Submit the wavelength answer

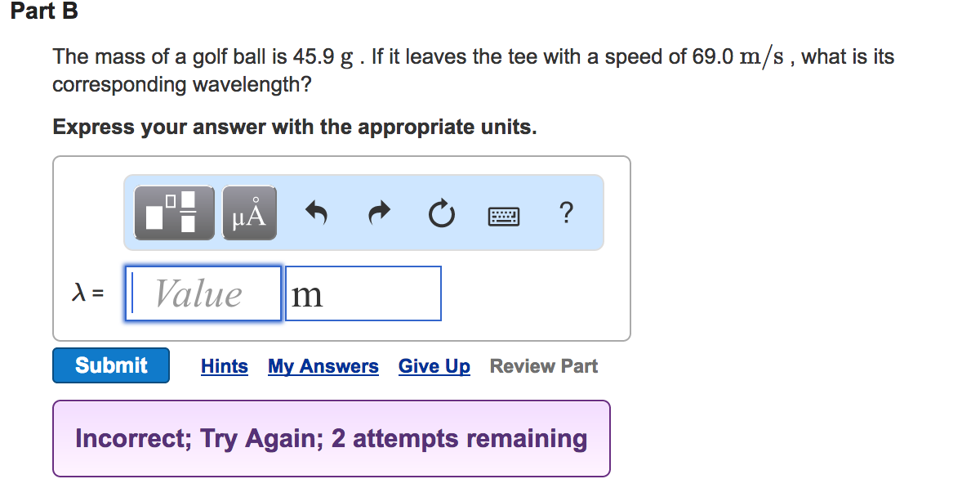tap(110, 365)
